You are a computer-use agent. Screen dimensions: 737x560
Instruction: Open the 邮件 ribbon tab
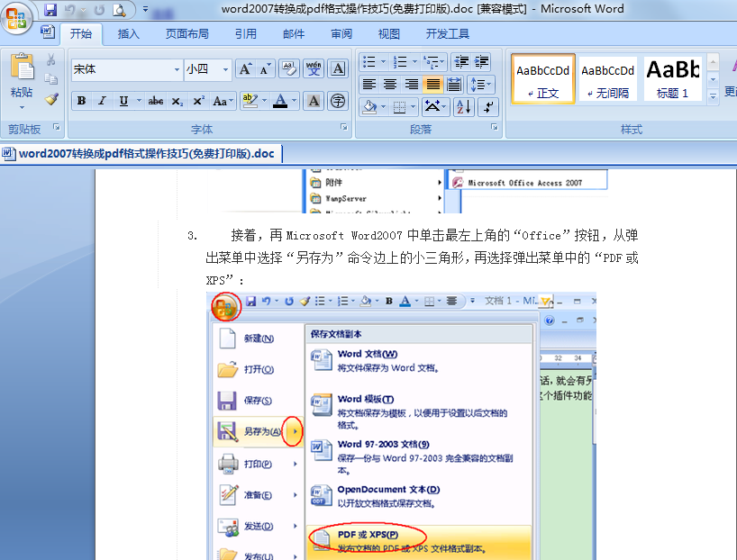(294, 34)
